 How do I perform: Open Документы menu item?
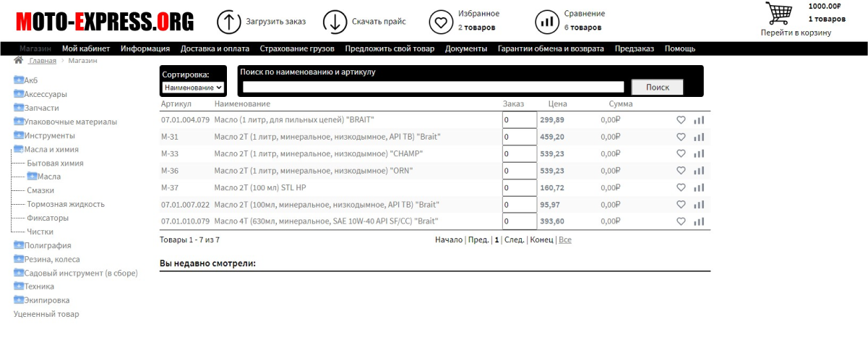[466, 48]
